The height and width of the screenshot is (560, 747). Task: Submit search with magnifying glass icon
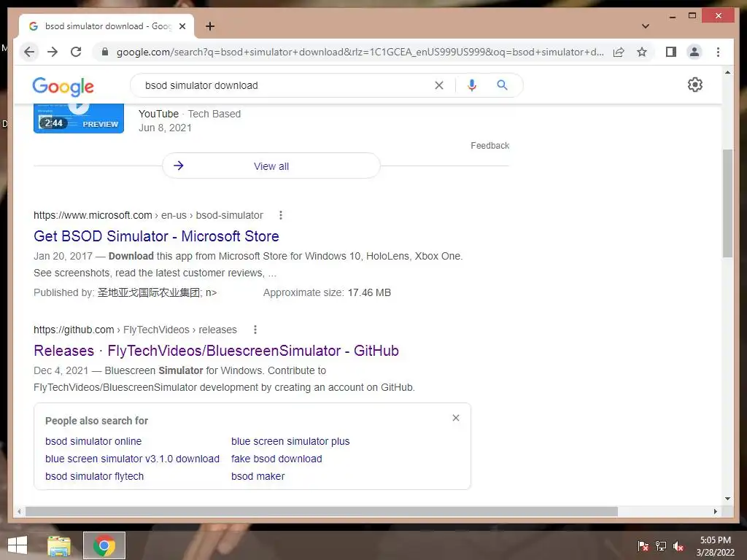point(502,85)
